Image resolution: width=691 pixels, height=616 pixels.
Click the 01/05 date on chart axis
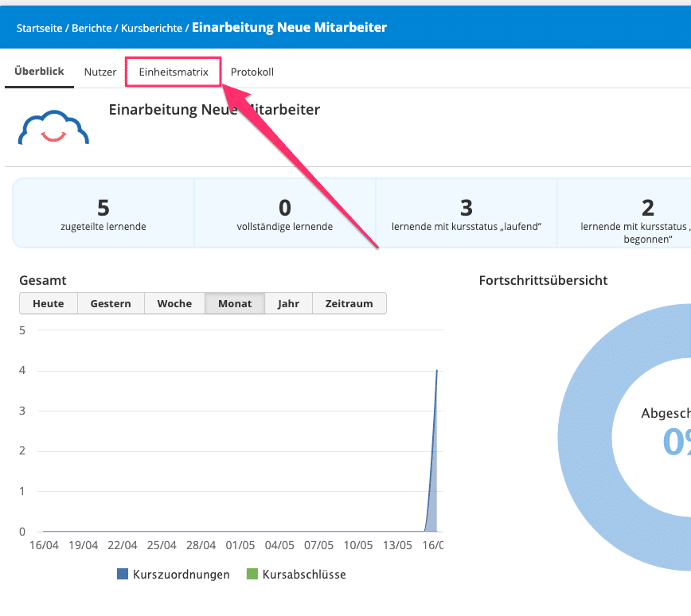(240, 545)
